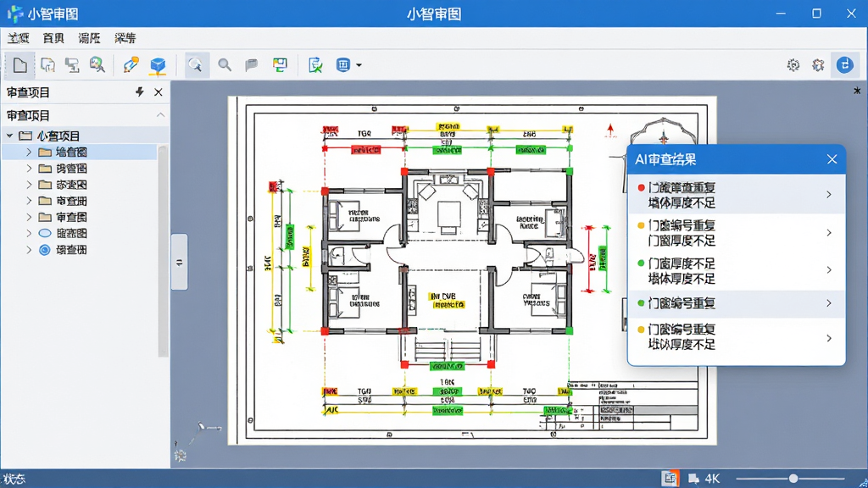This screenshot has height=488, width=868.
Task: Expand the third folder row's chevron
Action: (29, 184)
